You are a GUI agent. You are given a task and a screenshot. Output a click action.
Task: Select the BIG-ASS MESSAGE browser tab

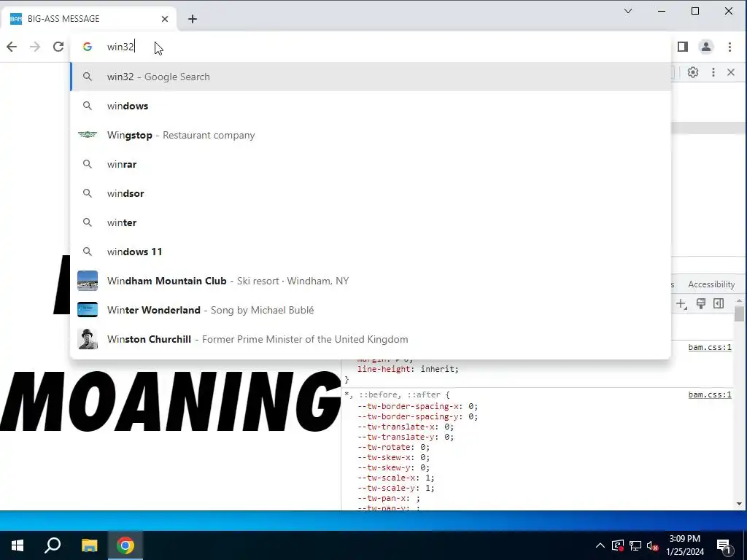tap(88, 19)
